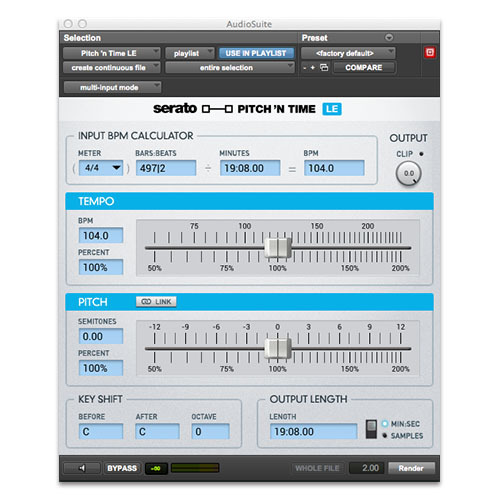500x500 pixels.
Task: Open the entire selection menu
Action: click(x=230, y=68)
